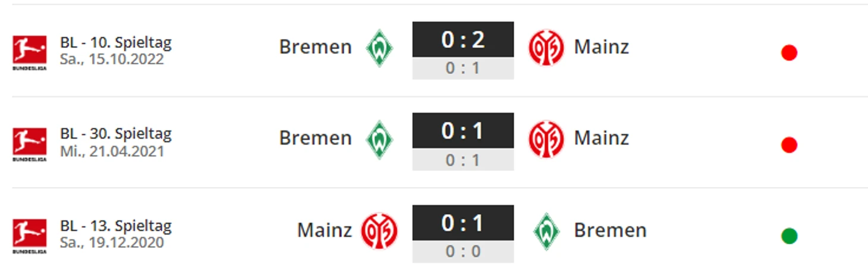Click red loss indicator for 10. Spieltag
Viewport: 868px width, 271px height.
[789, 53]
